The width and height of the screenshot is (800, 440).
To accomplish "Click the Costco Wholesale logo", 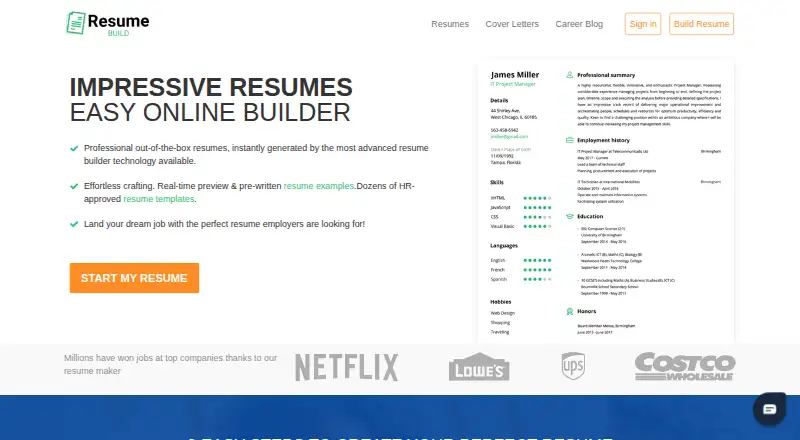I will [685, 366].
